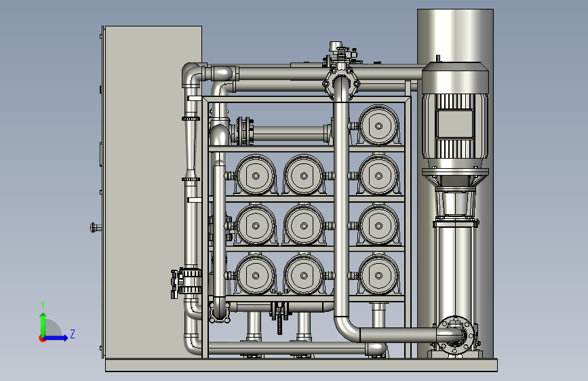588x381 pixels.
Task: Pick the lone top-row membrane housing end cap
Action: pos(378,125)
